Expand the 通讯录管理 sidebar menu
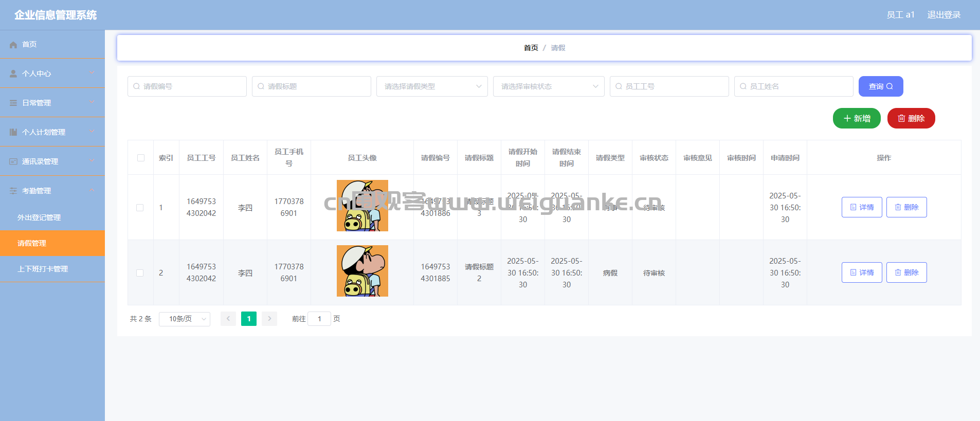Screen dimensions: 980x421 52,161
